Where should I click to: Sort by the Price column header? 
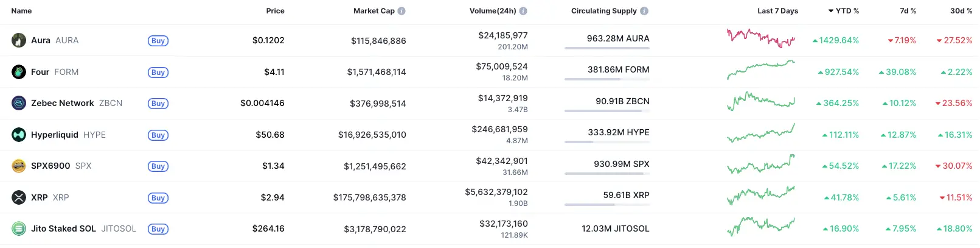[x=275, y=11]
